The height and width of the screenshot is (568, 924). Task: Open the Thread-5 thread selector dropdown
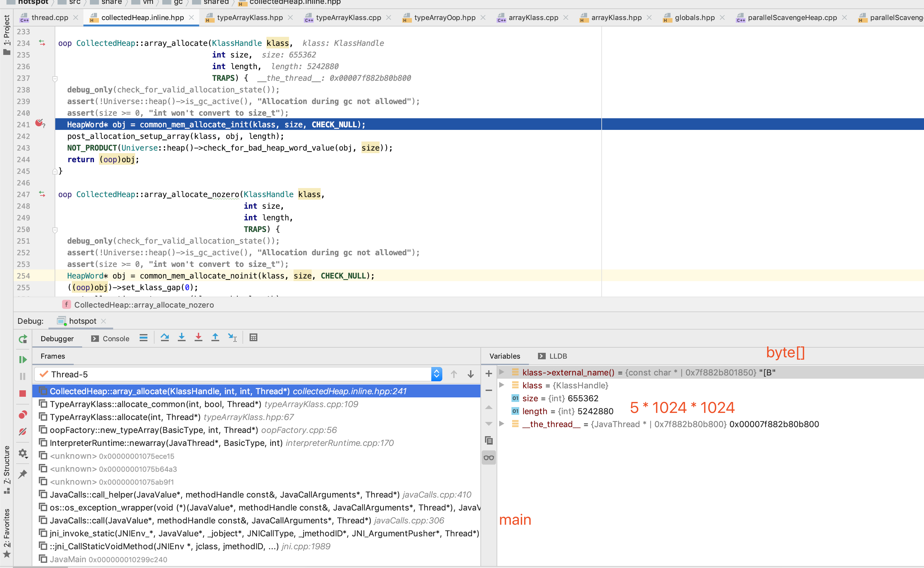[x=436, y=374]
